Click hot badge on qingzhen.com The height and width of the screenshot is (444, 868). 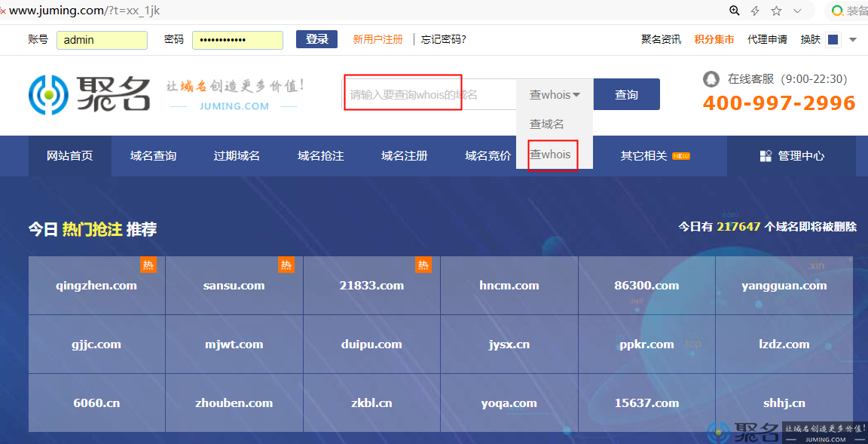point(148,265)
